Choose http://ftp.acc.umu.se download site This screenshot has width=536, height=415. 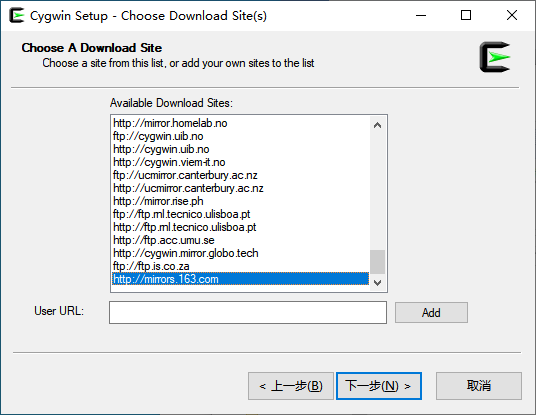241,240
